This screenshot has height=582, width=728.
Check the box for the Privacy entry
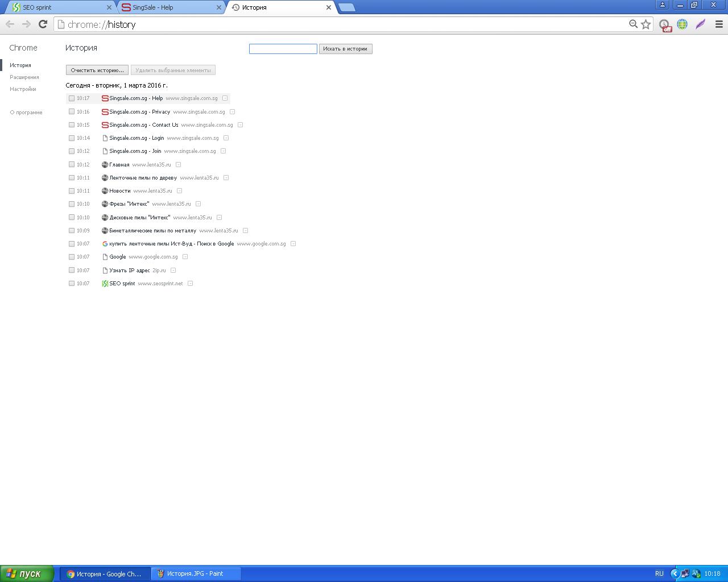72,112
